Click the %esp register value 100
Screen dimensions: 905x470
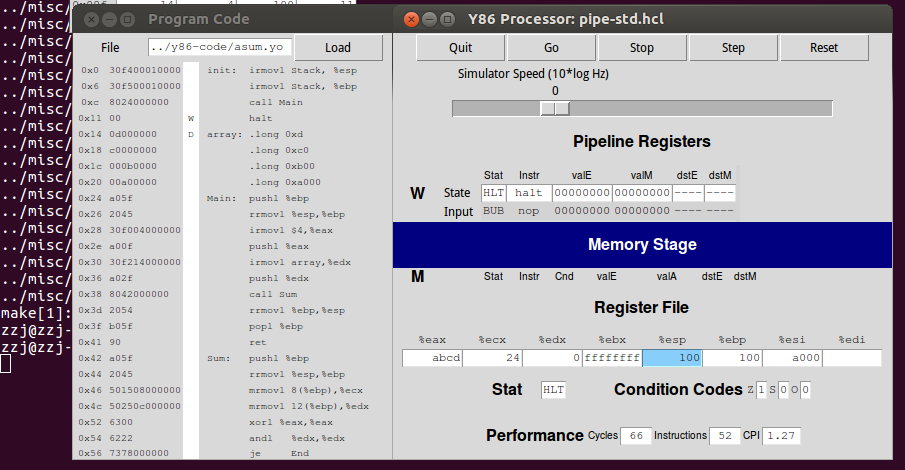point(672,358)
